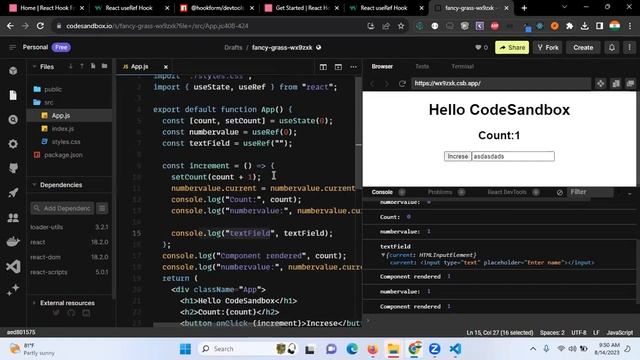Switch to the Browser tab

382,67
